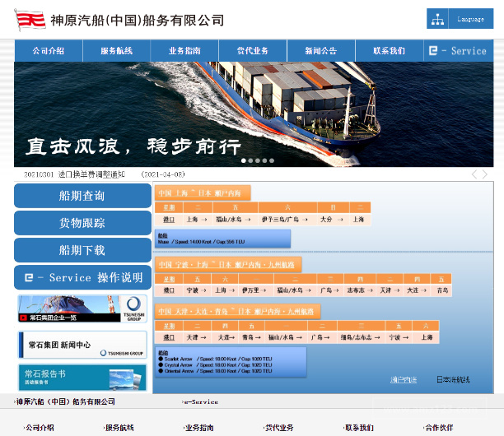Switch to 日本海航线 route tab
504x436 pixels.
tap(453, 380)
